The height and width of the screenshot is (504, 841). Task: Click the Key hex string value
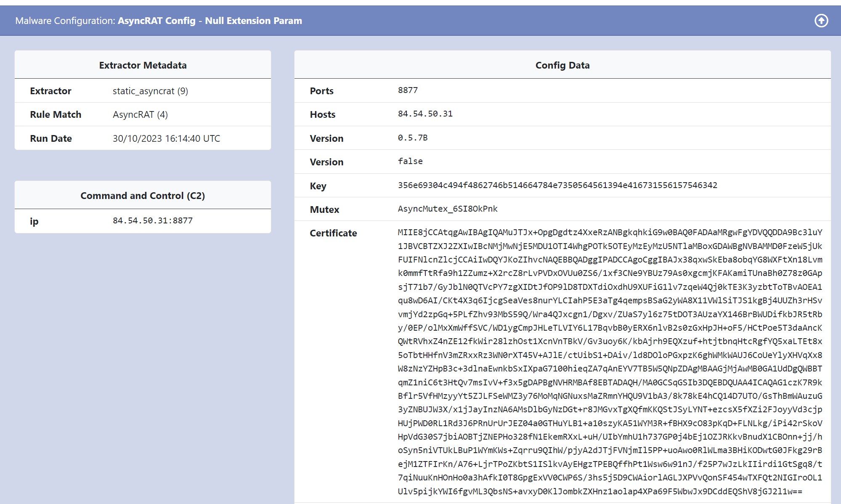[x=558, y=185]
